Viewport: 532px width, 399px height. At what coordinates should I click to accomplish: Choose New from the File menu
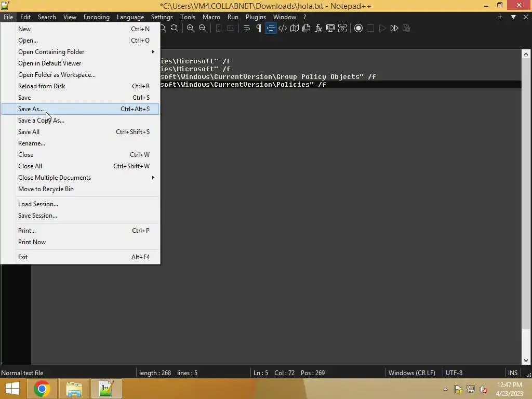pyautogui.click(x=81, y=29)
